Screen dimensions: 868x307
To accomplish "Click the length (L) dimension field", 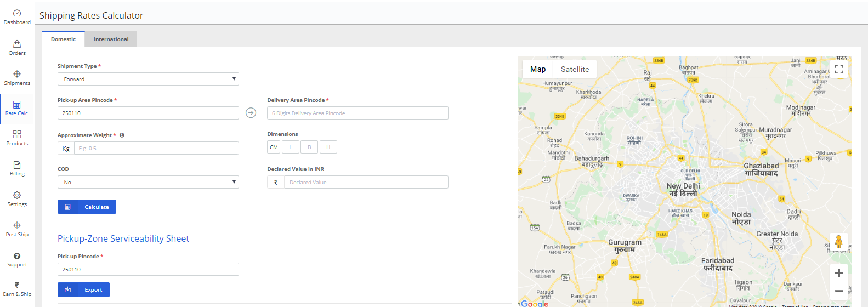I will pyautogui.click(x=291, y=147).
